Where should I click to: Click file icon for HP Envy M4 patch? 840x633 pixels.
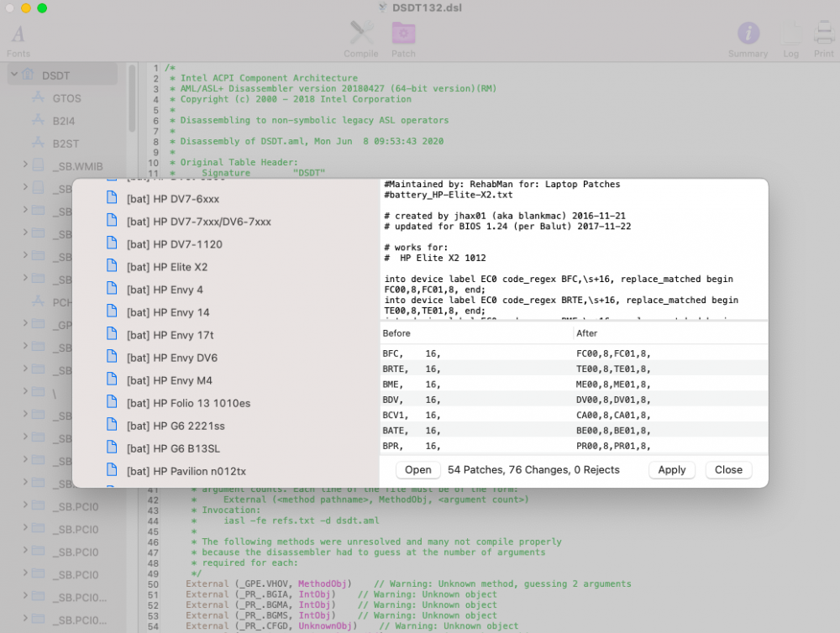pos(112,379)
